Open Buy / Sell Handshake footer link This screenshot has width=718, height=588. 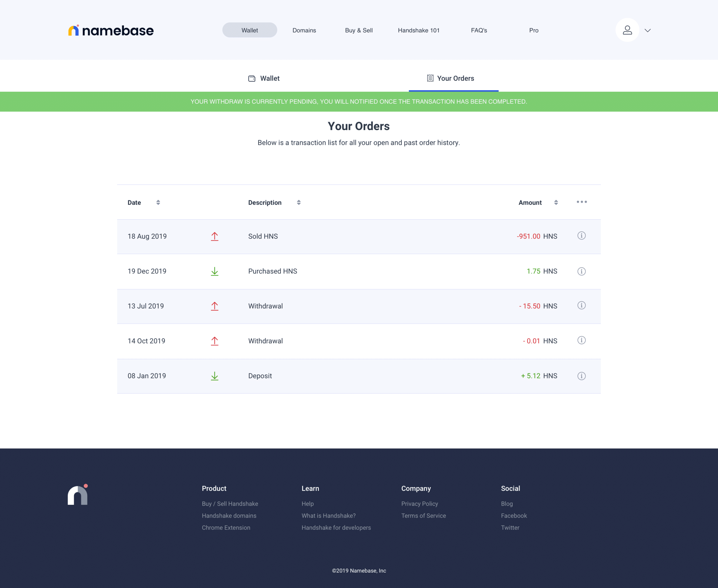230,504
